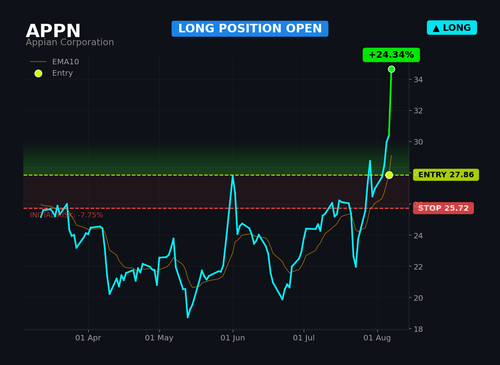Click the EMA10 legend line sample
Screen dimensions: 500x365
tap(38, 62)
